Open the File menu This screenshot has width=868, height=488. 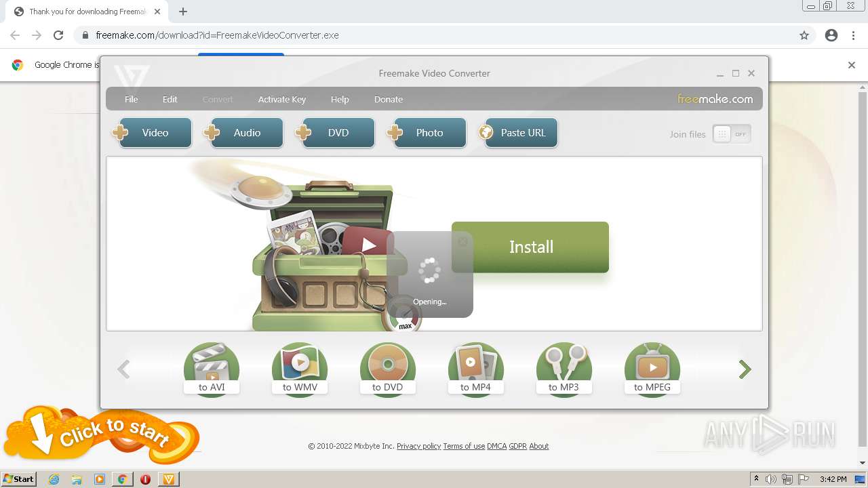(x=132, y=99)
